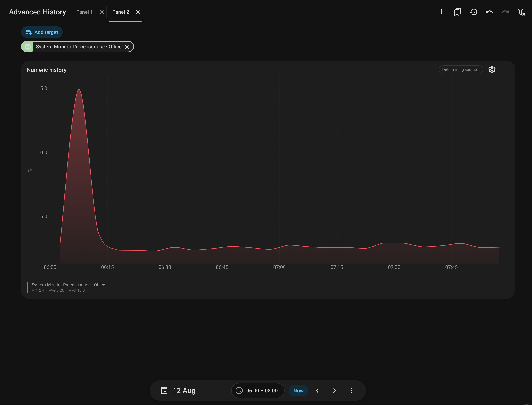Screen dimensions: 532x405
Task: Click the Determining source... badge
Action: click(x=461, y=70)
